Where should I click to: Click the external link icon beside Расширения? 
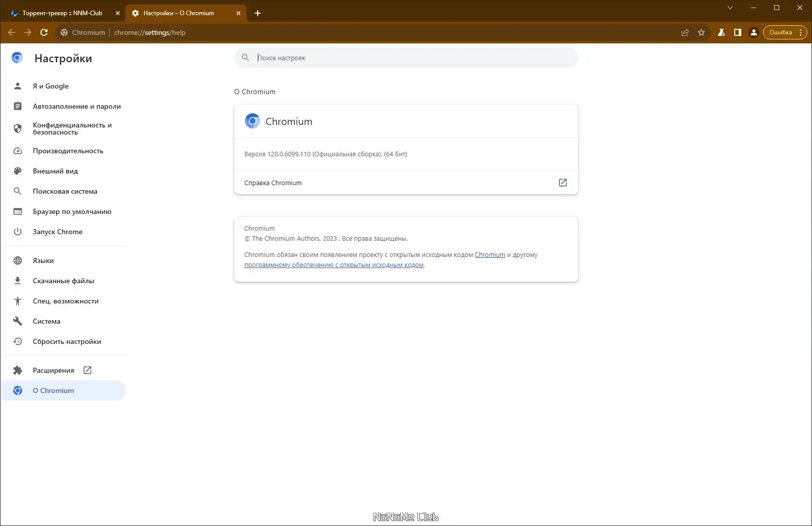pos(87,370)
